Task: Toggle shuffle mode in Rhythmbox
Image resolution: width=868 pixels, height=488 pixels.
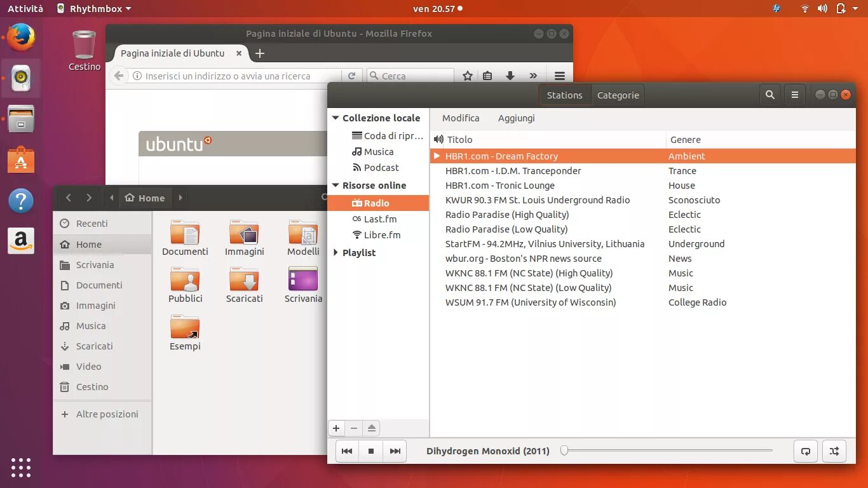Action: tap(834, 451)
